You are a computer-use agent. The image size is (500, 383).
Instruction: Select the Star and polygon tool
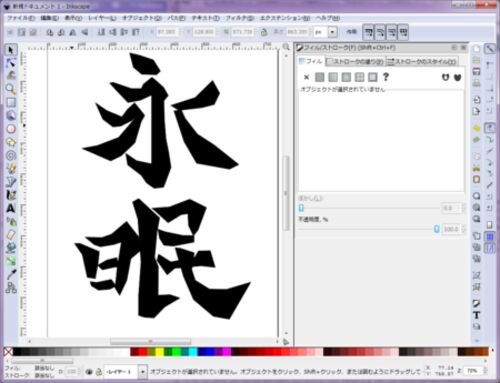11,142
